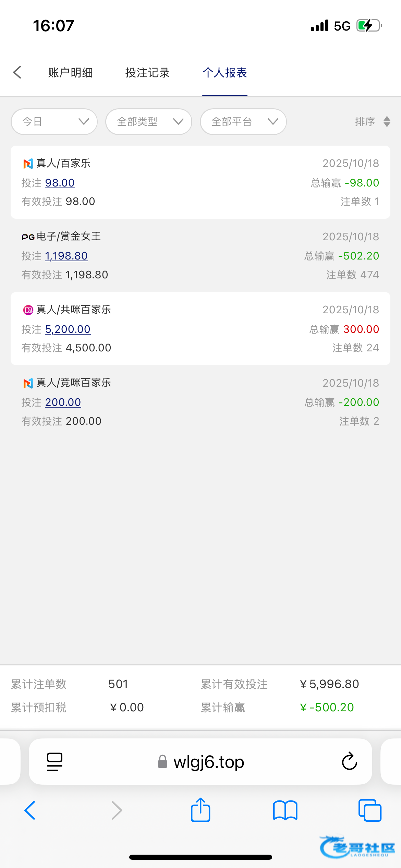Open bet amount link 200.00
This screenshot has width=401, height=868.
(63, 402)
